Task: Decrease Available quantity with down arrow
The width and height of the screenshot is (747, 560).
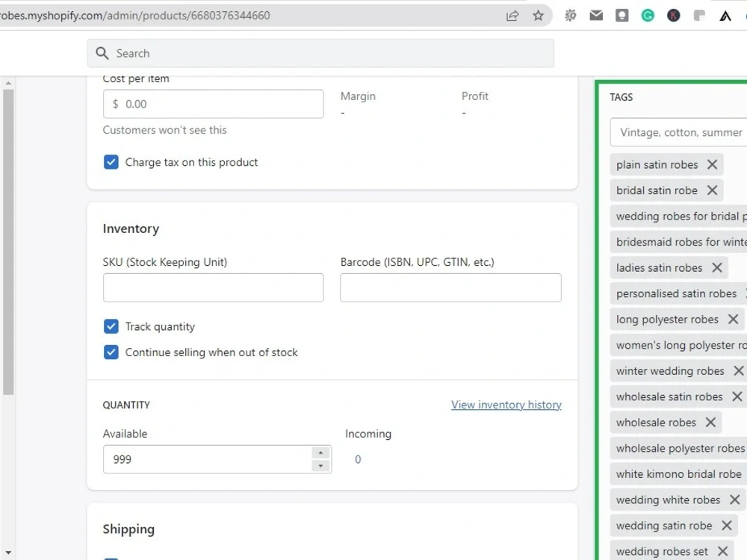Action: coord(320,466)
